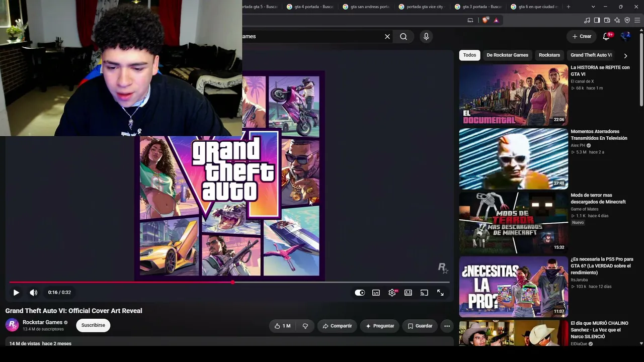The width and height of the screenshot is (644, 362).
Task: Save the video with Guardar
Action: [420, 326]
